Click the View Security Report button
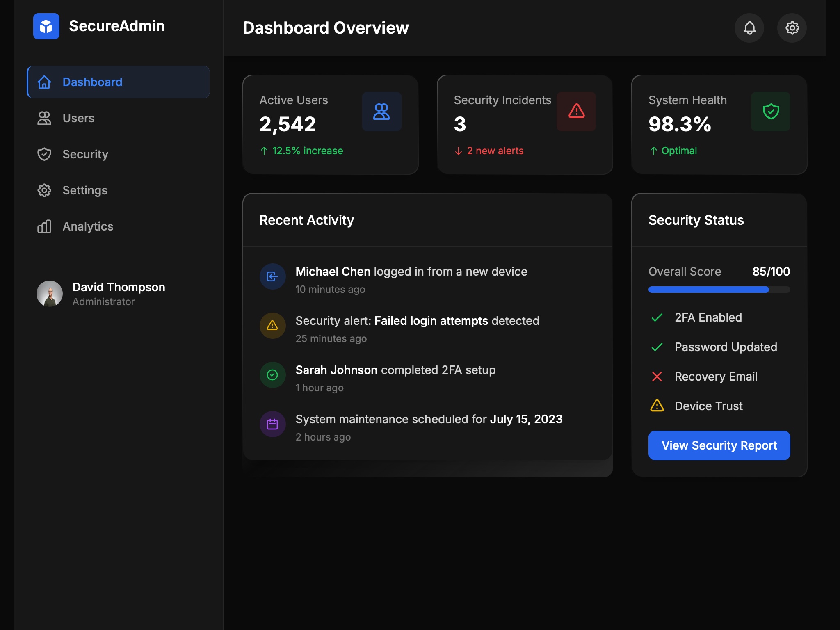Viewport: 840px width, 630px height. pyautogui.click(x=719, y=445)
